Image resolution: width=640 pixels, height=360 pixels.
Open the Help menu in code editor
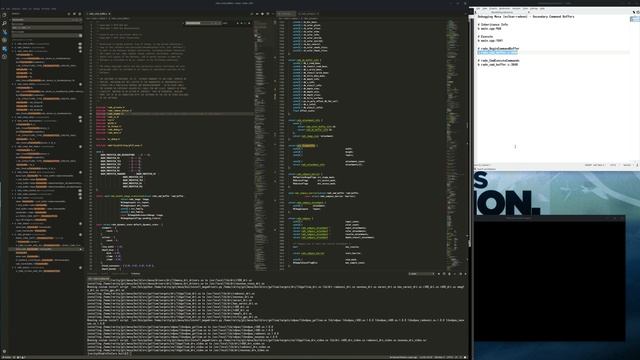(54, 9)
